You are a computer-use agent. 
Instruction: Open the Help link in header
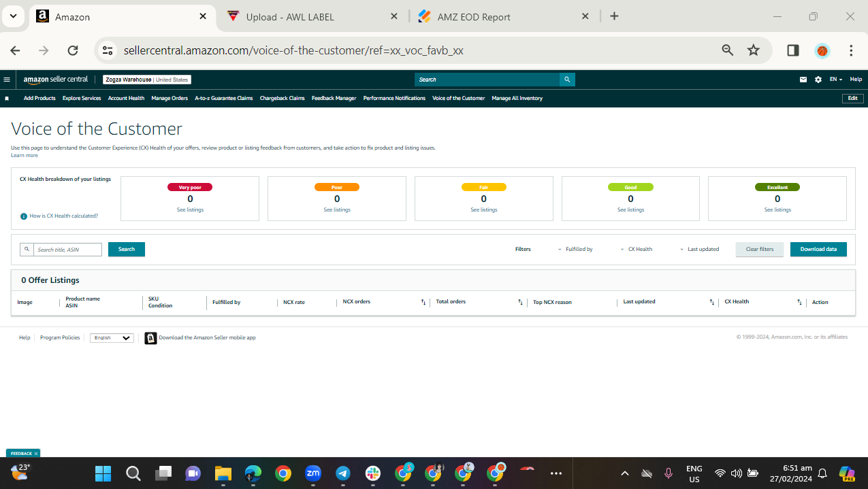tap(856, 80)
